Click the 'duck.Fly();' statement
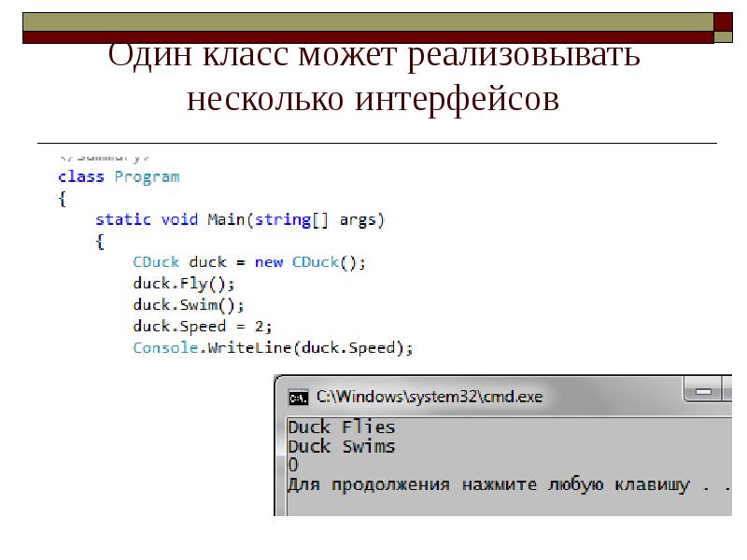Image resolution: width=747 pixels, height=560 pixels. click(184, 284)
